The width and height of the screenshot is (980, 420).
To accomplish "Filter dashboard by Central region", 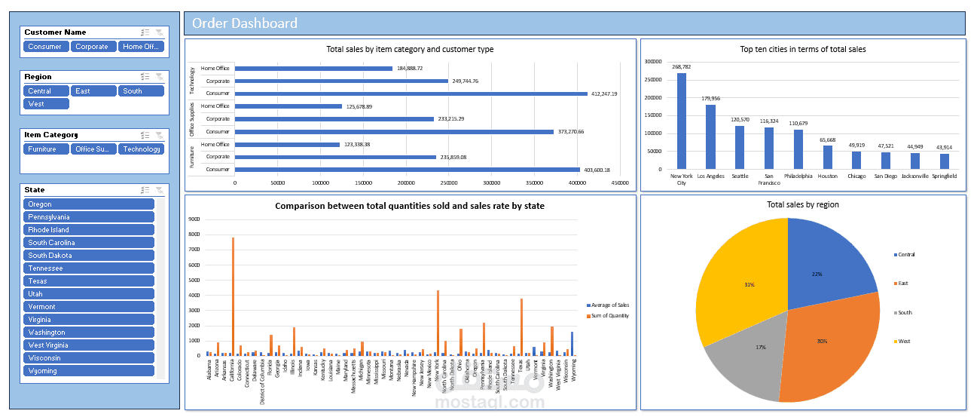I will point(46,91).
